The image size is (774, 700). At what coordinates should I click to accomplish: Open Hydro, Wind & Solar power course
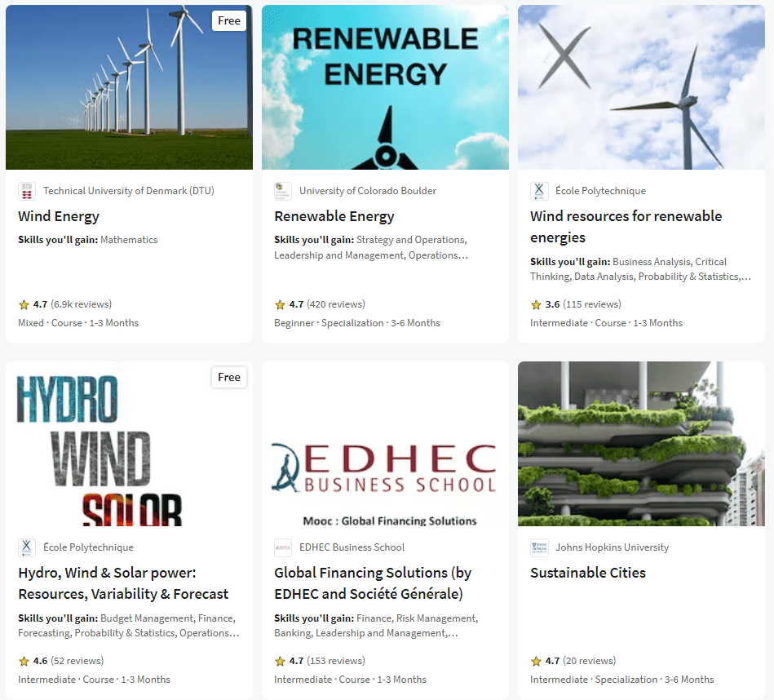pyautogui.click(x=123, y=583)
